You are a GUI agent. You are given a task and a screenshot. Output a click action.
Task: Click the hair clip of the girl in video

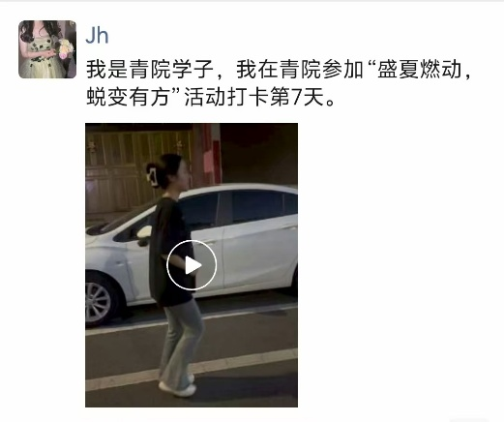click(153, 175)
